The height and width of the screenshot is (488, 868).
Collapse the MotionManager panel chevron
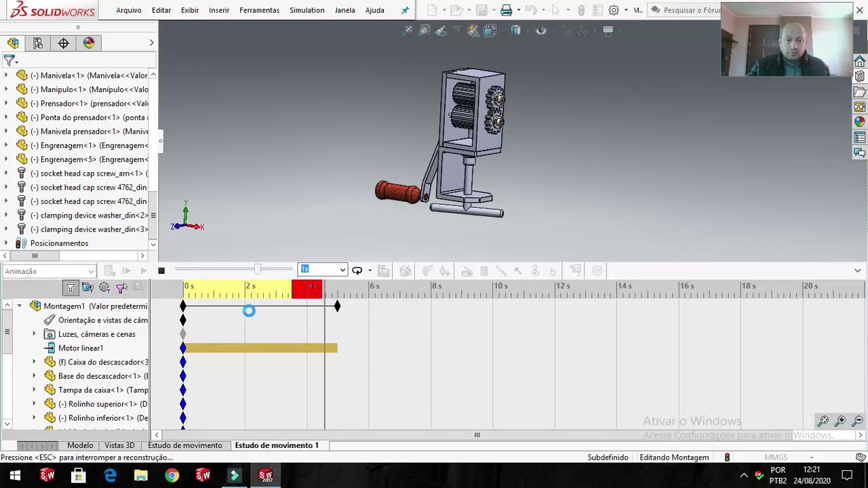(x=858, y=271)
